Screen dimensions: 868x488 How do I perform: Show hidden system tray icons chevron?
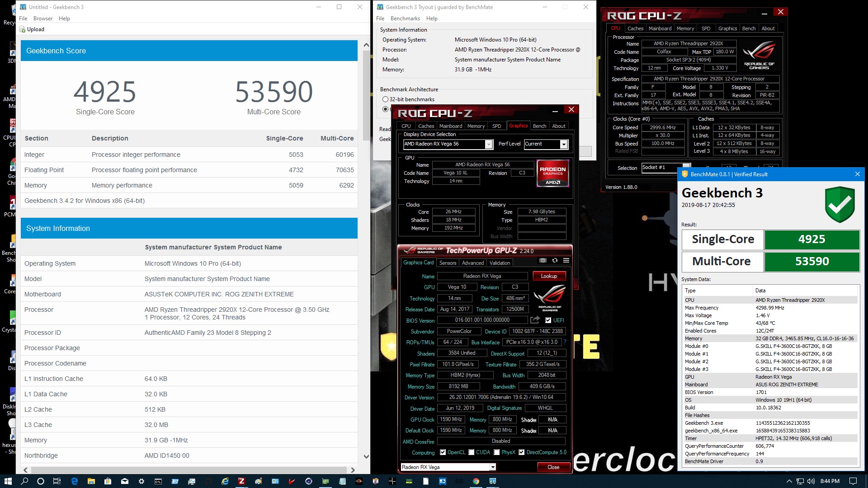tap(789, 481)
